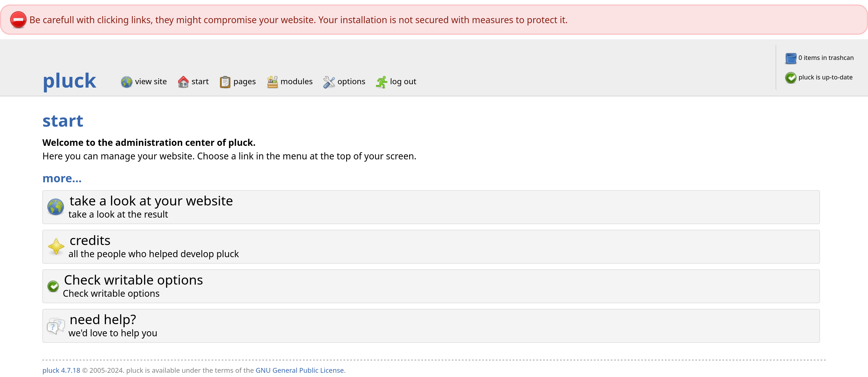Open the modules menu item
868x377 pixels.
pos(296,81)
